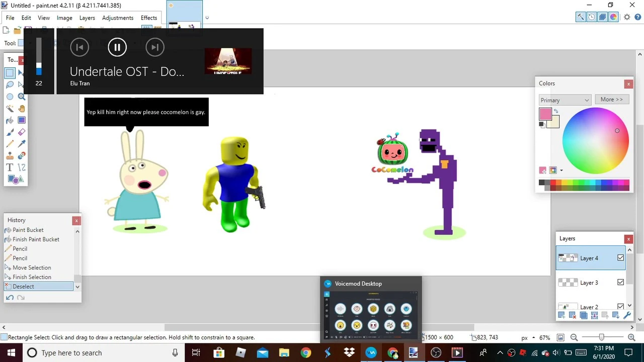Screen dimensions: 644x362
Task: Select Layer 3 in Layers panel
Action: [x=591, y=283]
